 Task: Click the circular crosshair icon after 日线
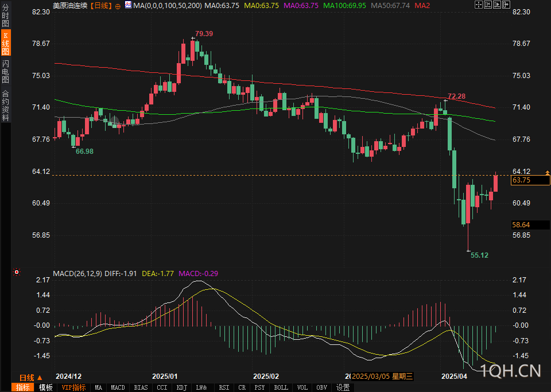pos(118,5)
